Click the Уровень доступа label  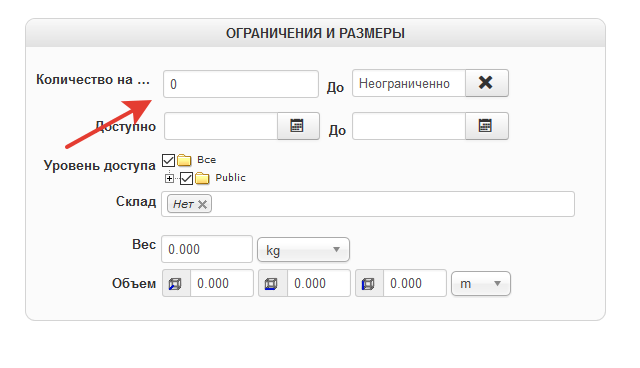100,165
